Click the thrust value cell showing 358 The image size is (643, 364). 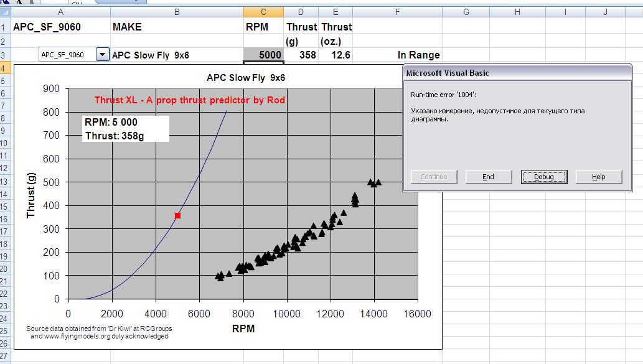click(x=301, y=55)
